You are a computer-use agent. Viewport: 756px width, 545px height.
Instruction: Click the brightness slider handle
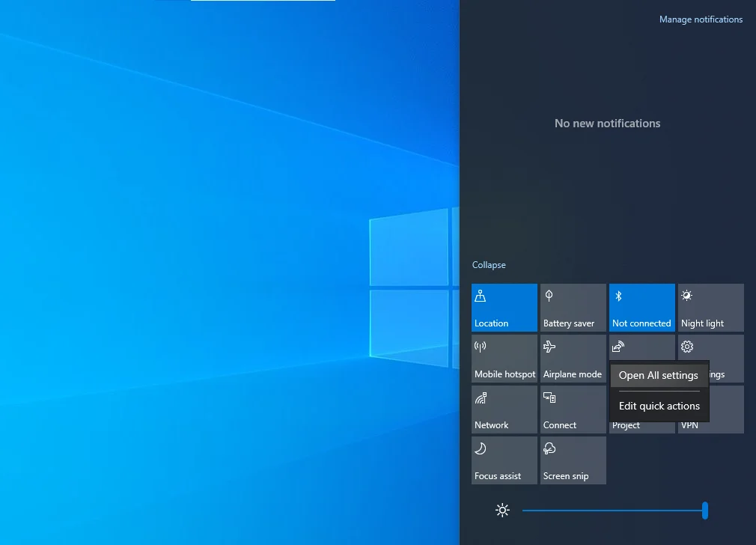(705, 511)
